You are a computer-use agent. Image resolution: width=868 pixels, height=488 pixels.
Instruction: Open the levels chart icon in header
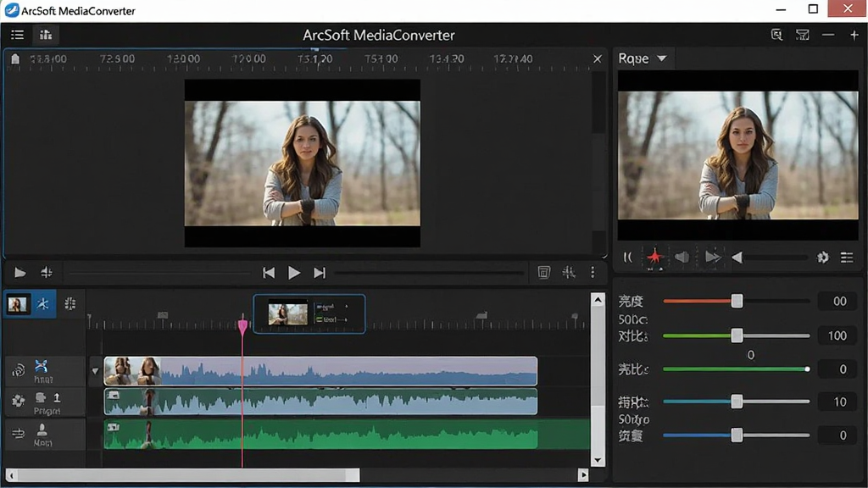point(46,35)
